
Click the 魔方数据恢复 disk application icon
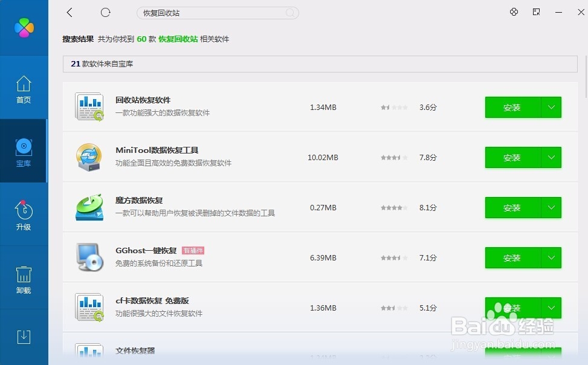pos(89,207)
